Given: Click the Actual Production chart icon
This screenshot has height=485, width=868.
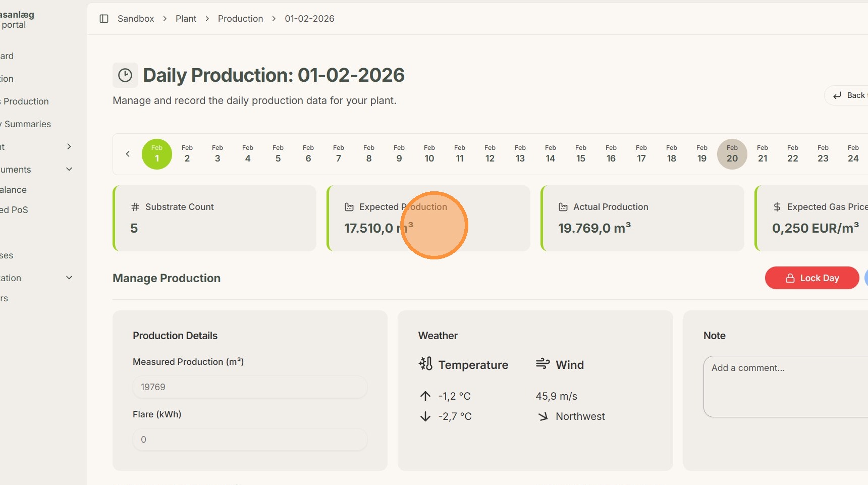Looking at the screenshot, I should (563, 207).
